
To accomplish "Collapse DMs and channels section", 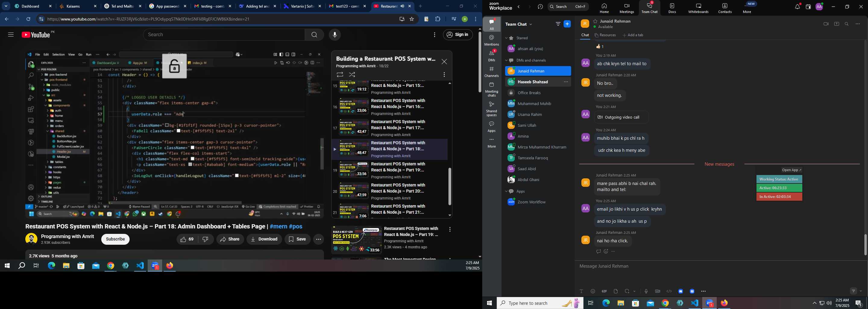I will 506,61.
